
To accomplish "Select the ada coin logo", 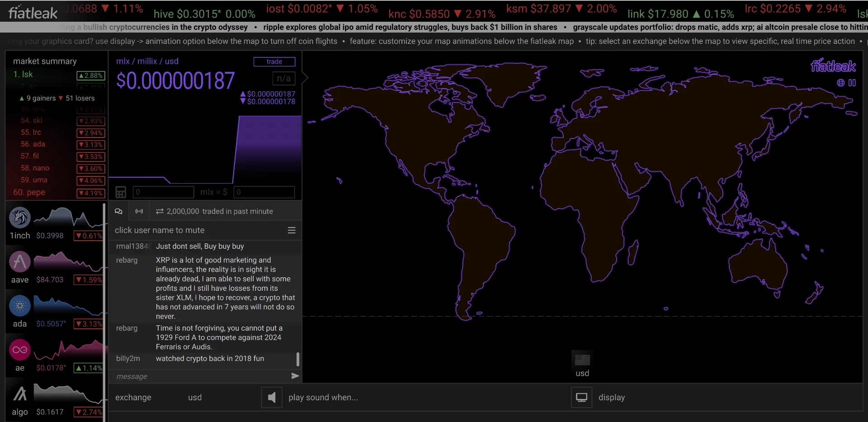I will (x=20, y=306).
